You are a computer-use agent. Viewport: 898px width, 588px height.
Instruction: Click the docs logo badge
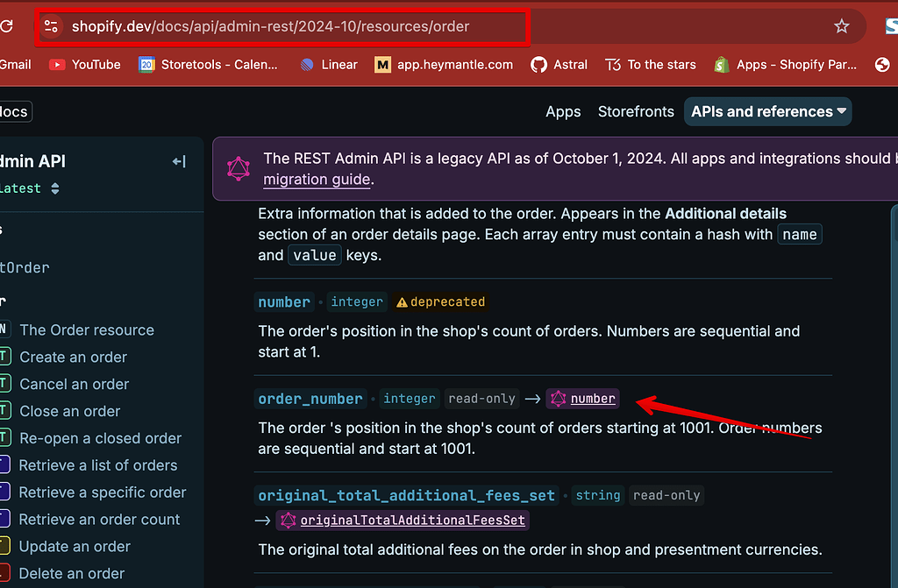(x=14, y=111)
